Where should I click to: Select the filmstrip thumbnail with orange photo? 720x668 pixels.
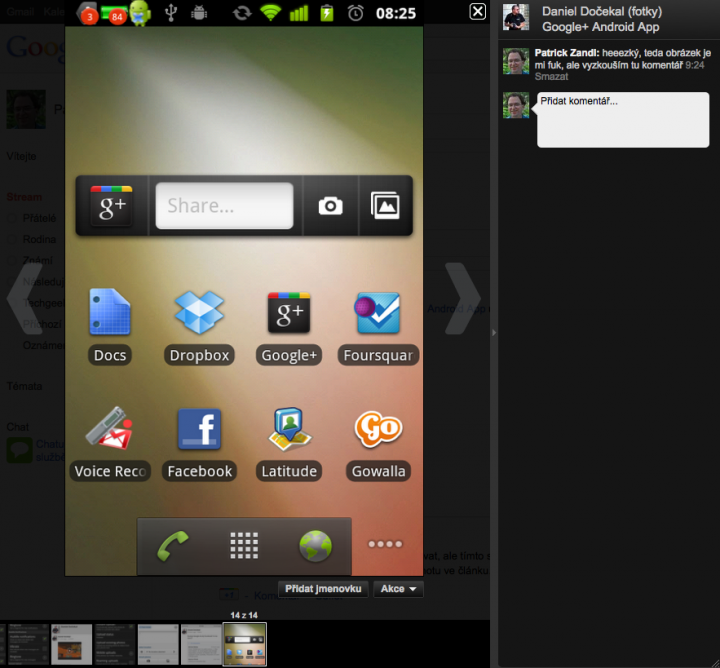tap(72, 644)
